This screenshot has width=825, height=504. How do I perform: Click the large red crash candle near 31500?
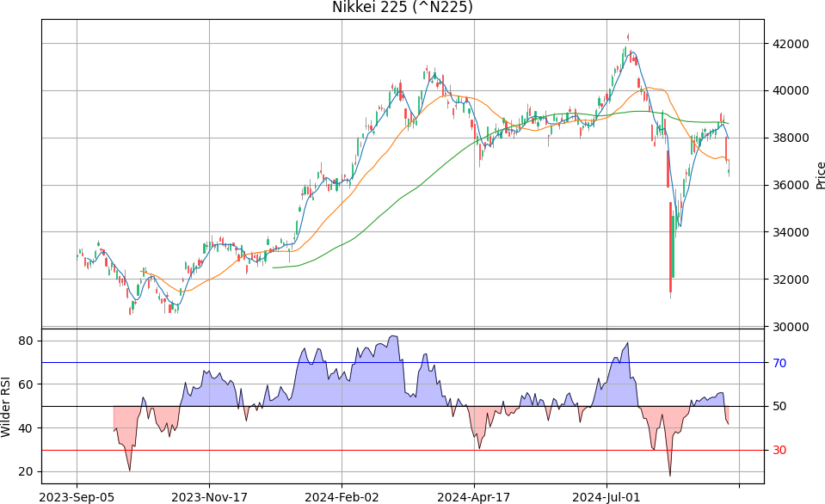coord(670,247)
